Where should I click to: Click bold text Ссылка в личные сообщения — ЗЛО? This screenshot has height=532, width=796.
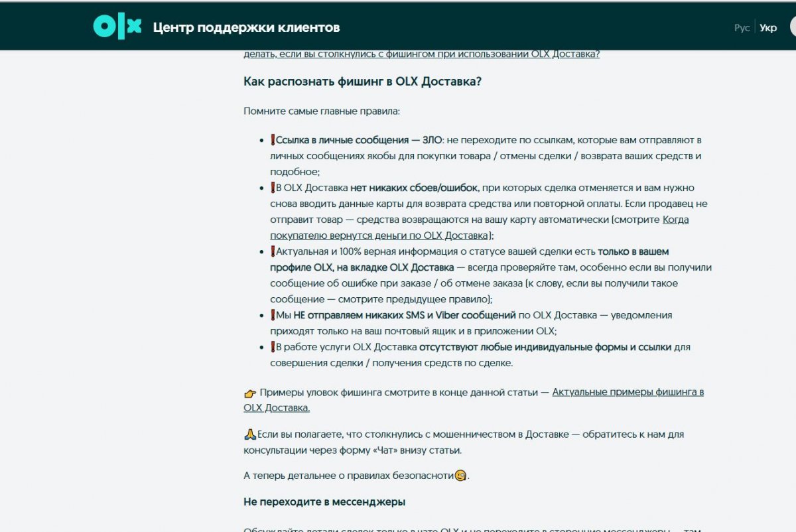tap(358, 140)
